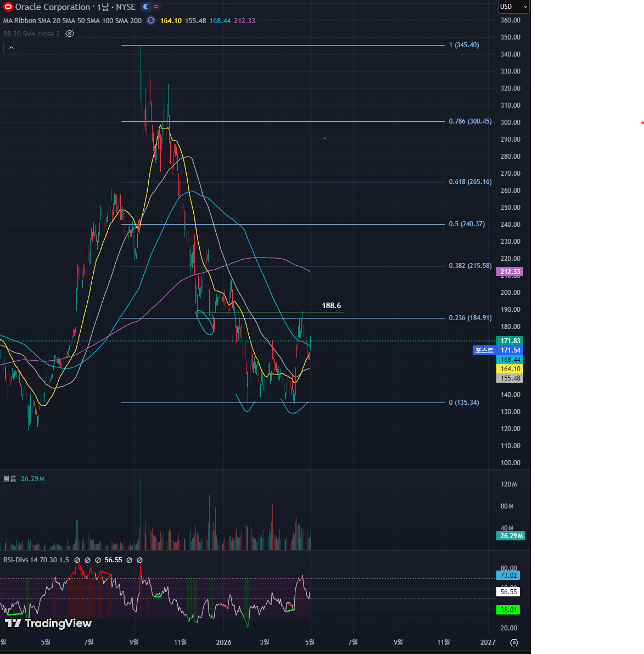Click the pink wavy data-status icon

[x=156, y=7]
